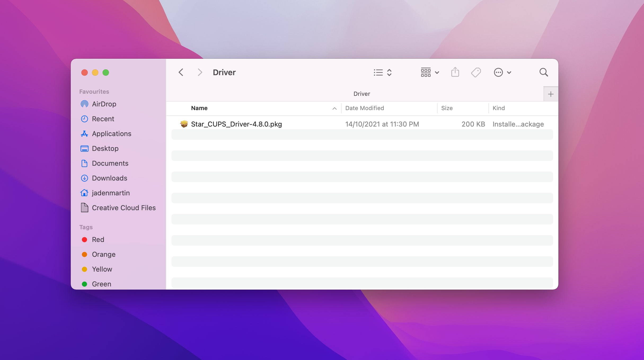Select Recent in the Favourites sidebar
This screenshot has width=644, height=360.
click(103, 119)
